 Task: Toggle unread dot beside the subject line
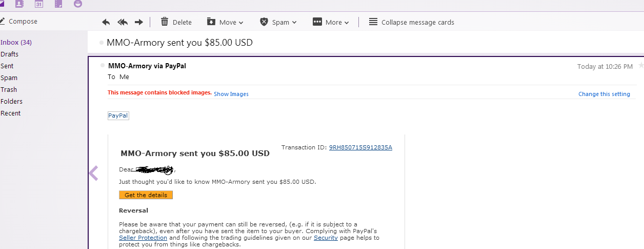[x=102, y=43]
